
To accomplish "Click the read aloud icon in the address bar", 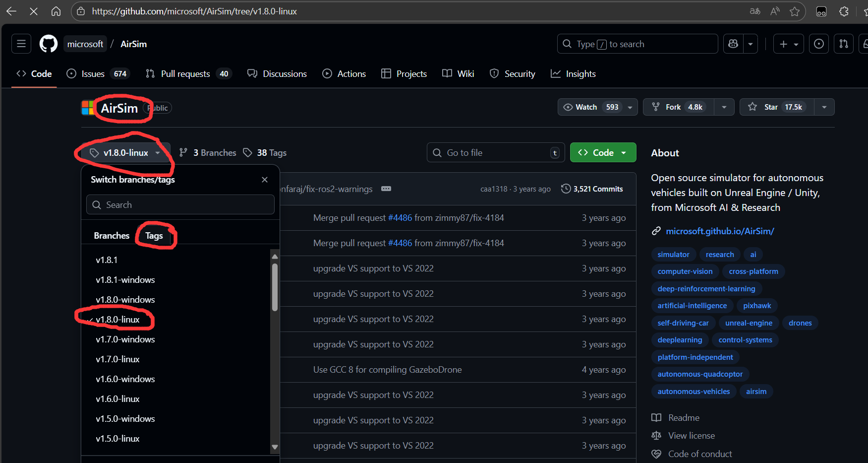I will tap(775, 11).
